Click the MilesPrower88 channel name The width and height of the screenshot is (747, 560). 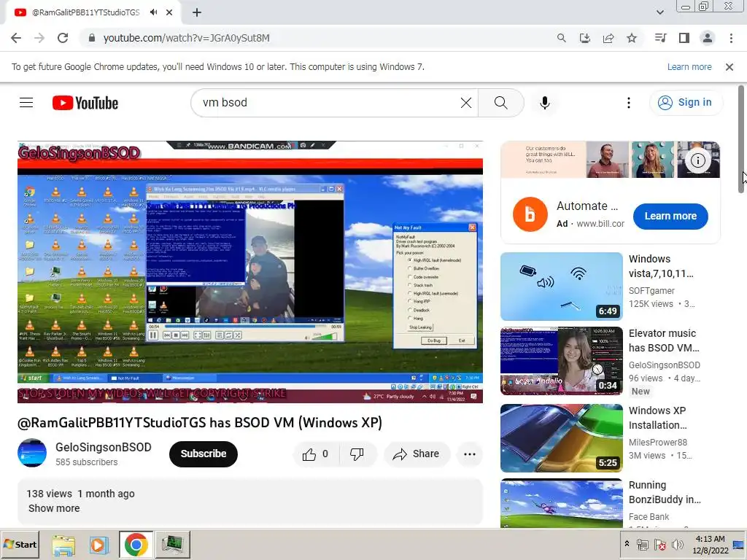pyautogui.click(x=658, y=443)
